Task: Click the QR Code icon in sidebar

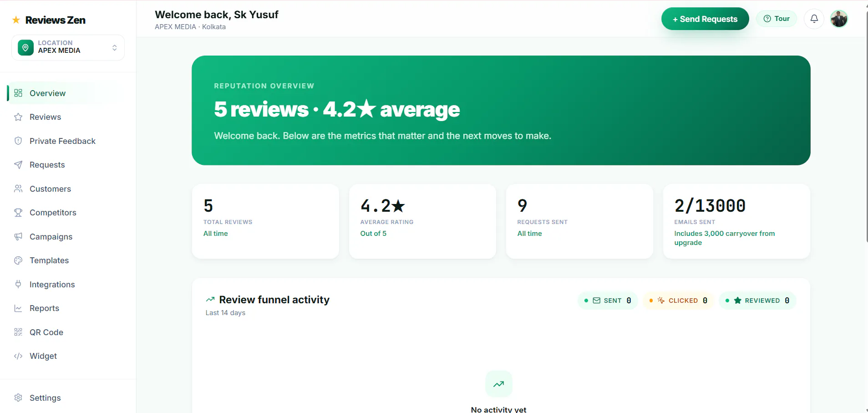Action: pyautogui.click(x=18, y=332)
